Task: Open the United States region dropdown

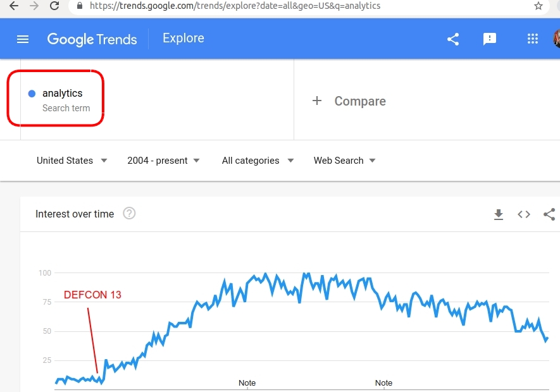Action: pos(72,161)
